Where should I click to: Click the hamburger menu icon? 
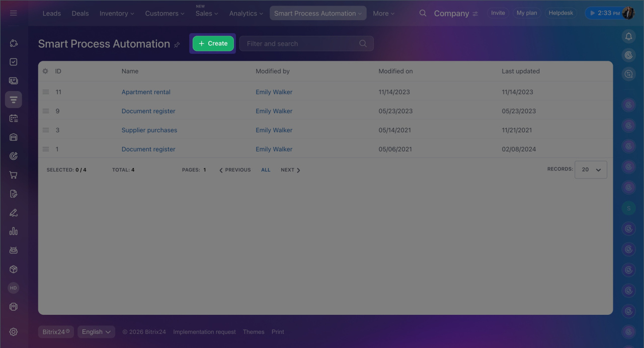14,13
